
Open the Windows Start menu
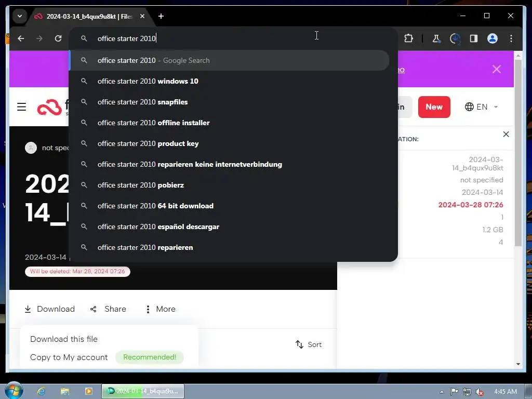pyautogui.click(x=13, y=391)
